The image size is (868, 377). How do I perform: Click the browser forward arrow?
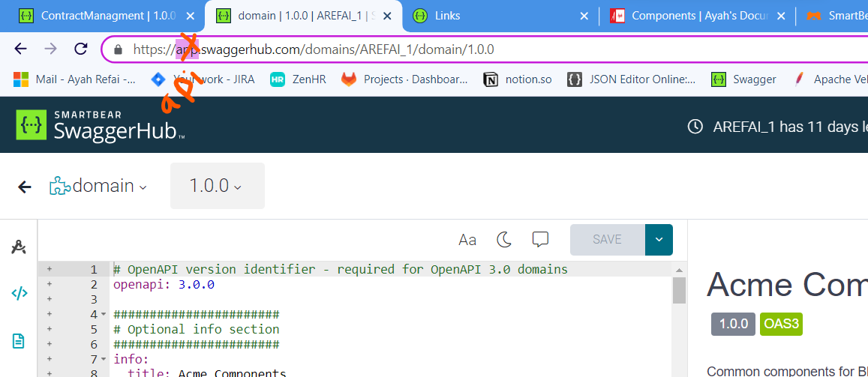tap(51, 49)
